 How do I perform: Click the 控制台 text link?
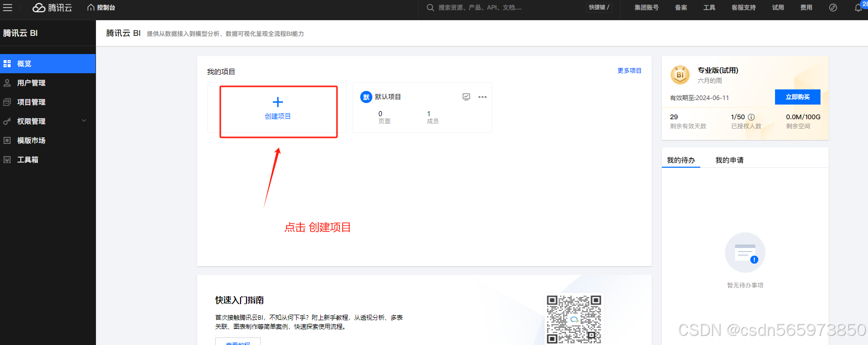(x=106, y=8)
